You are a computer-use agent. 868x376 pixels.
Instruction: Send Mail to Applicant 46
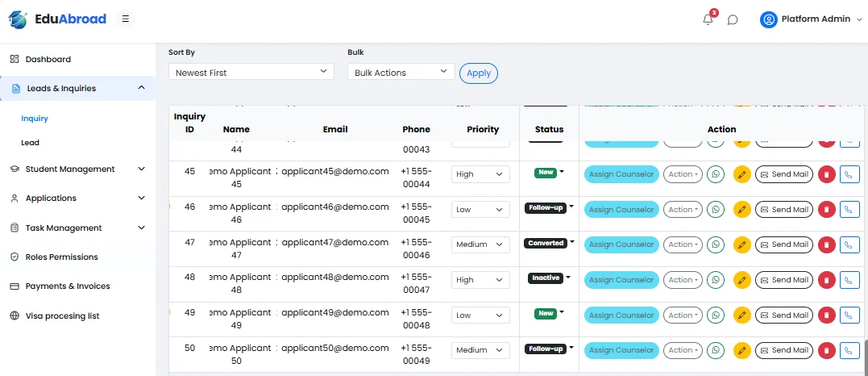click(784, 210)
